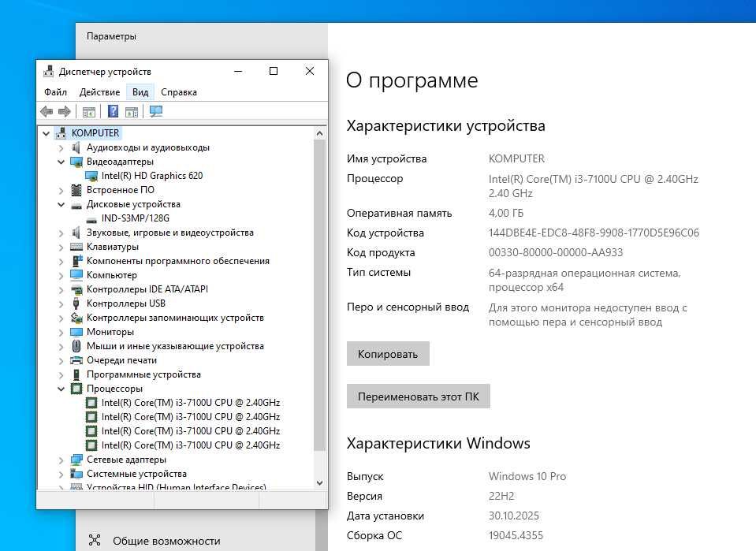
Task: Click the mouse icon beside Мыши и иные указывающие устройства
Action: (x=76, y=346)
